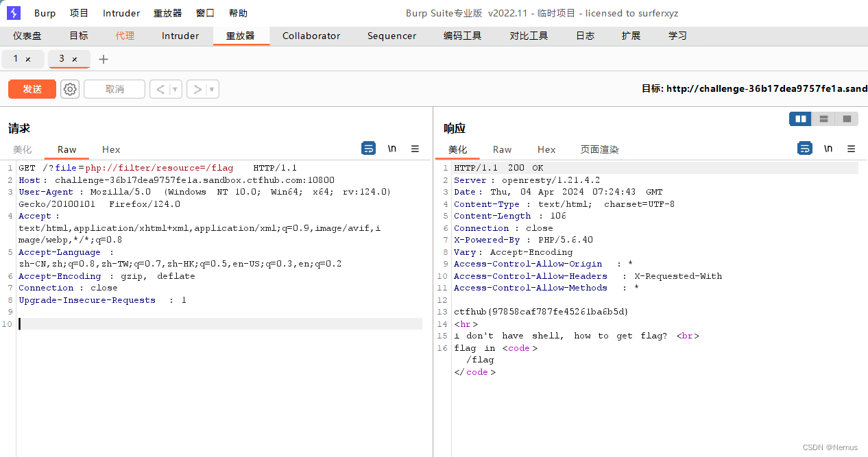The width and height of the screenshot is (868, 457).
Task: Open the Burp menu
Action: [x=45, y=13]
